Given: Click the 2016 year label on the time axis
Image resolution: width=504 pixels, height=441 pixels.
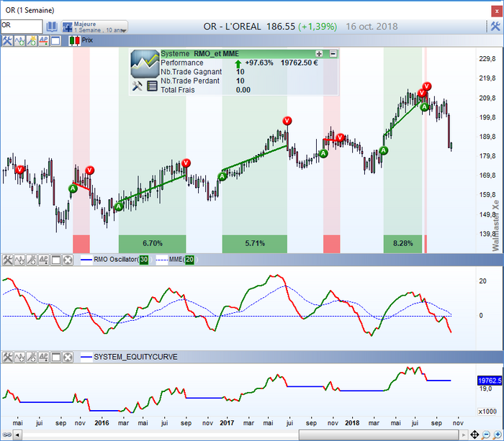Looking at the screenshot, I should pyautogui.click(x=102, y=423).
